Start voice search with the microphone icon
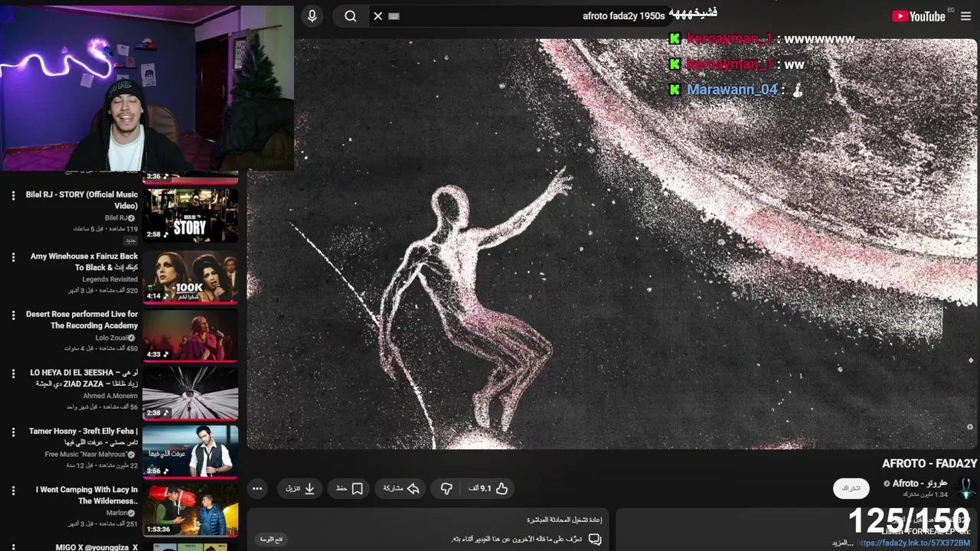The width and height of the screenshot is (980, 551). pyautogui.click(x=312, y=16)
